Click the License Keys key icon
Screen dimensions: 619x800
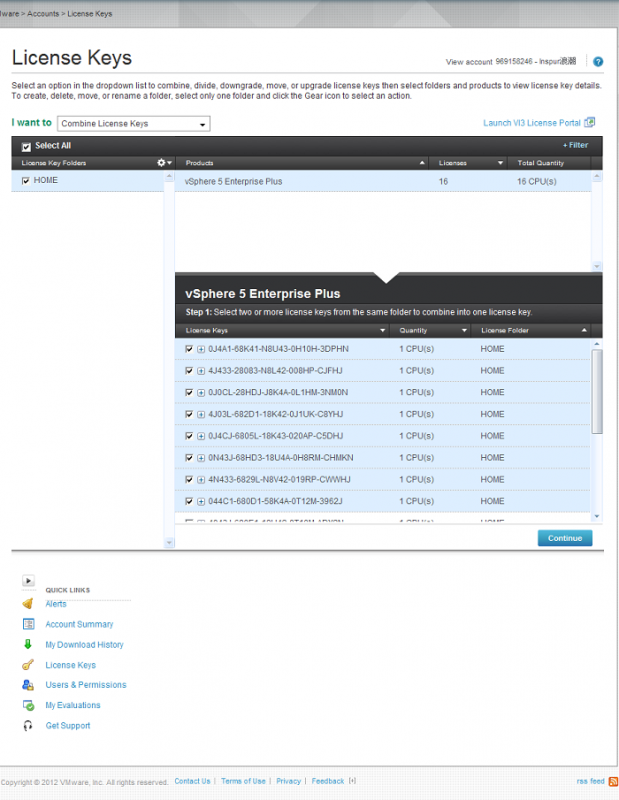[28, 665]
